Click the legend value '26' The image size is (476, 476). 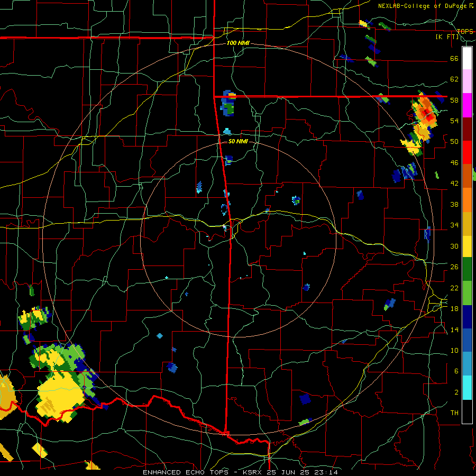pyautogui.click(x=454, y=267)
